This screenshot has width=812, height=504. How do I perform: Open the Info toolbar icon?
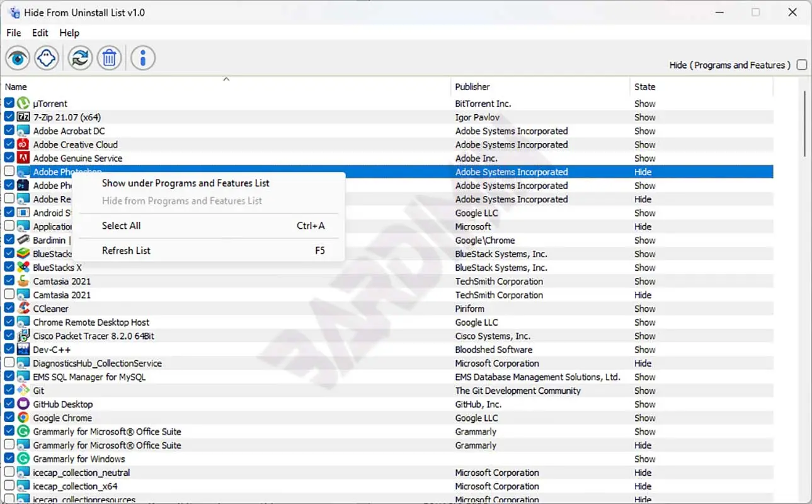click(143, 59)
